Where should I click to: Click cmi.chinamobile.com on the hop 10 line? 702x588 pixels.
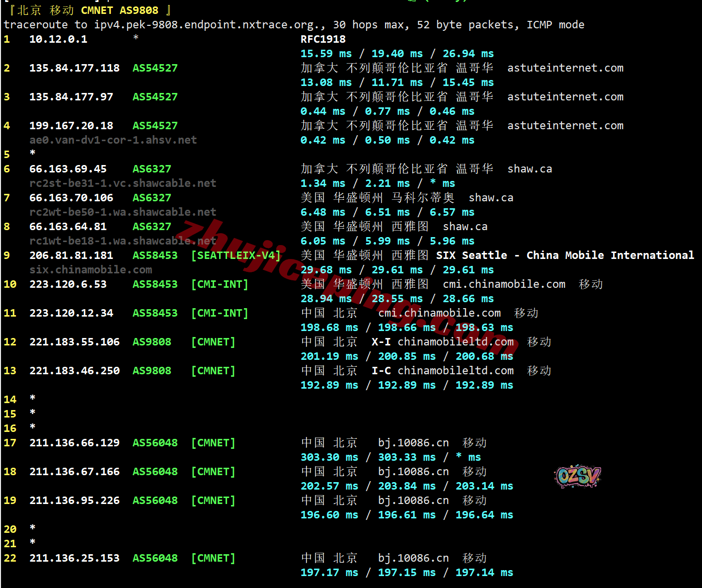pos(504,284)
